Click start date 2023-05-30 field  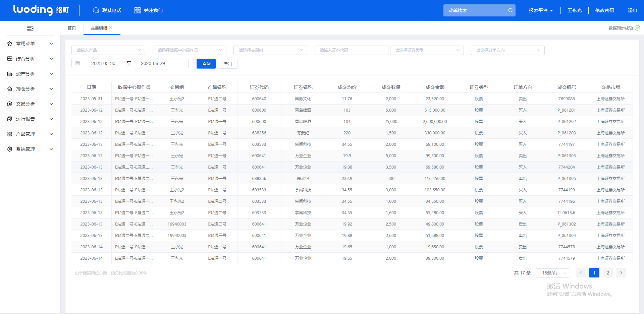pos(103,63)
